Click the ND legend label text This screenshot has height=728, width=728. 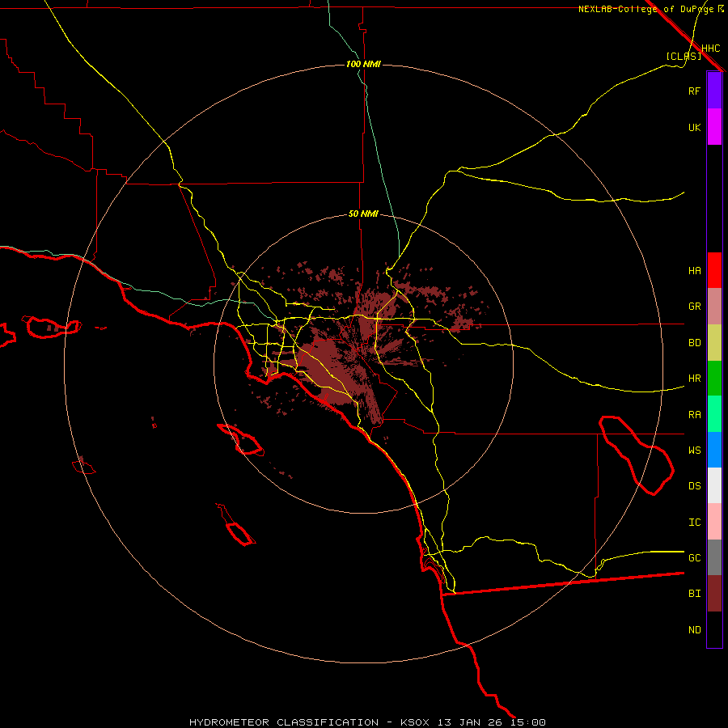pyautogui.click(x=694, y=629)
